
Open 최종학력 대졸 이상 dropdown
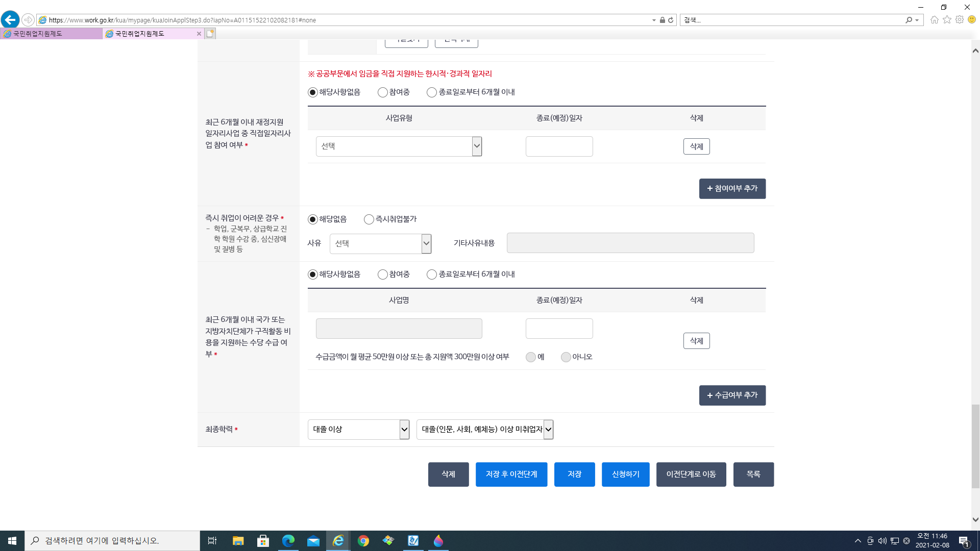tap(358, 430)
